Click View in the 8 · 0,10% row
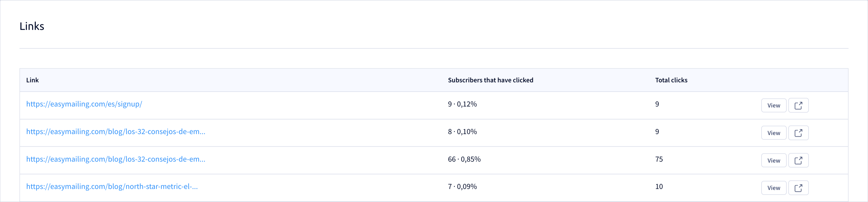The height and width of the screenshot is (202, 868). (x=774, y=133)
